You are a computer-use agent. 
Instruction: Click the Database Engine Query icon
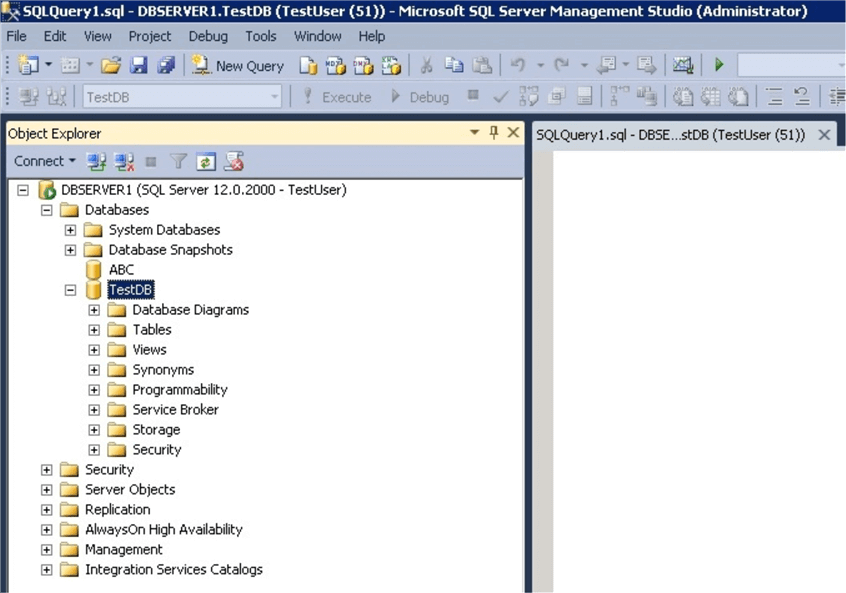(308, 65)
